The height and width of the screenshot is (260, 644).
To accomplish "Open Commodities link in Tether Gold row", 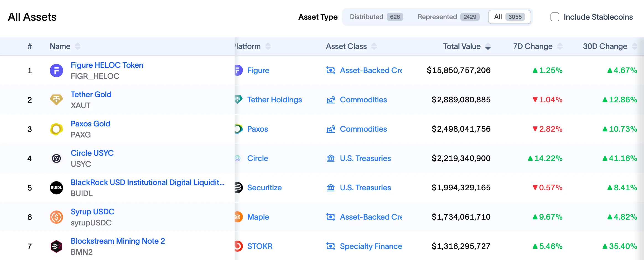I will tap(363, 100).
